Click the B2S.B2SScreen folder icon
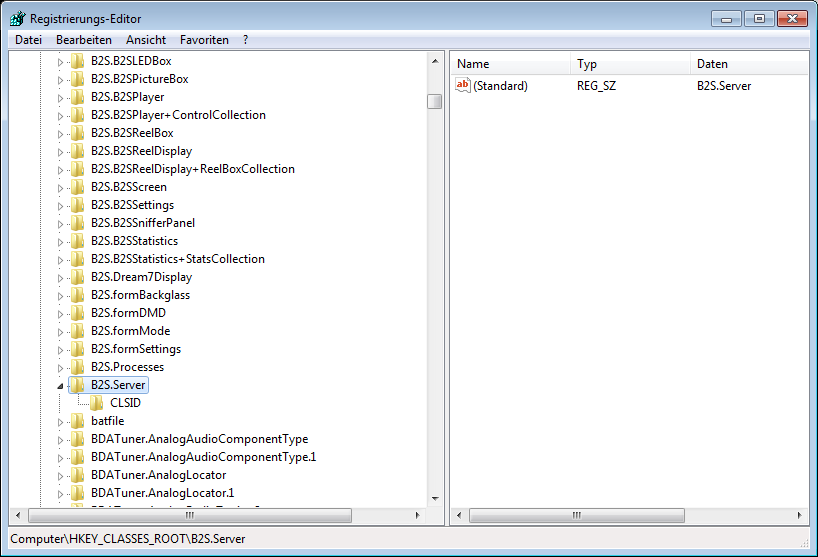Image resolution: width=818 pixels, height=557 pixels. point(77,187)
